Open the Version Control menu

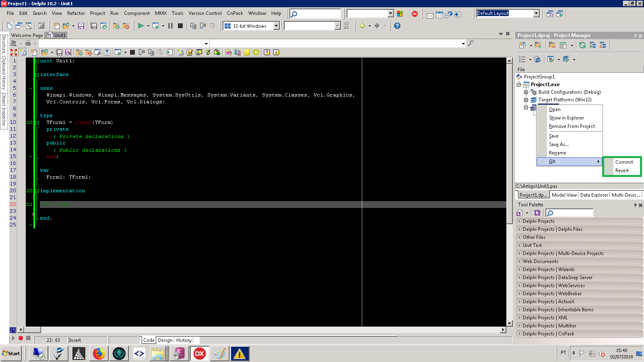[205, 13]
